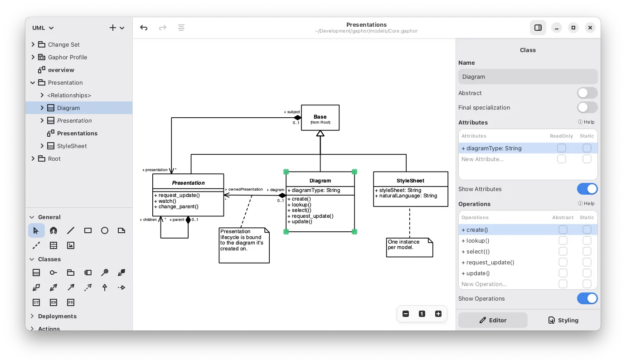Select the Class element tool
Image resolution: width=626 pixels, height=364 pixels.
pos(36,273)
